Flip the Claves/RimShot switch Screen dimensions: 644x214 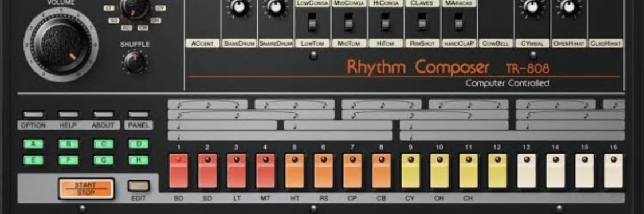coord(422,22)
